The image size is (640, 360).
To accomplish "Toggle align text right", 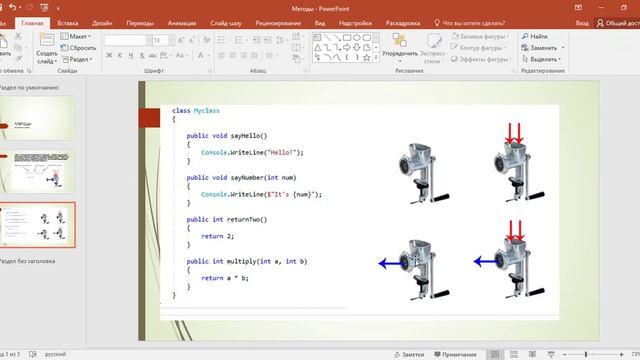I will point(243,56).
